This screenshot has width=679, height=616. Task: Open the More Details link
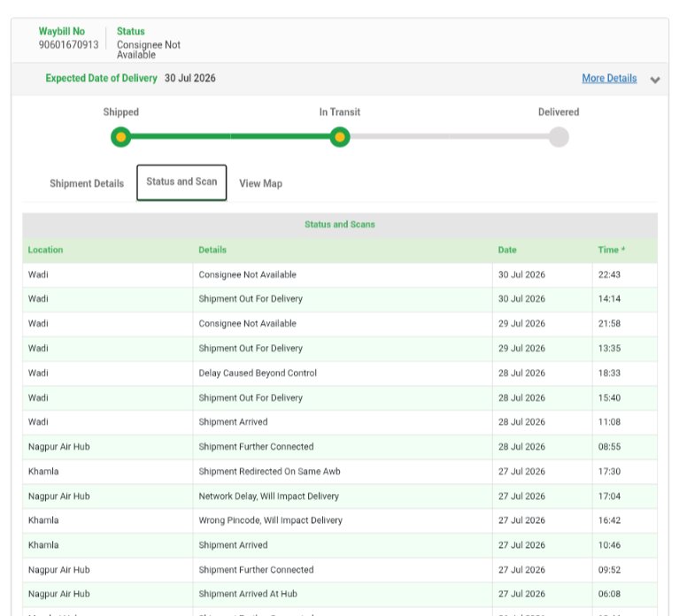(x=609, y=79)
